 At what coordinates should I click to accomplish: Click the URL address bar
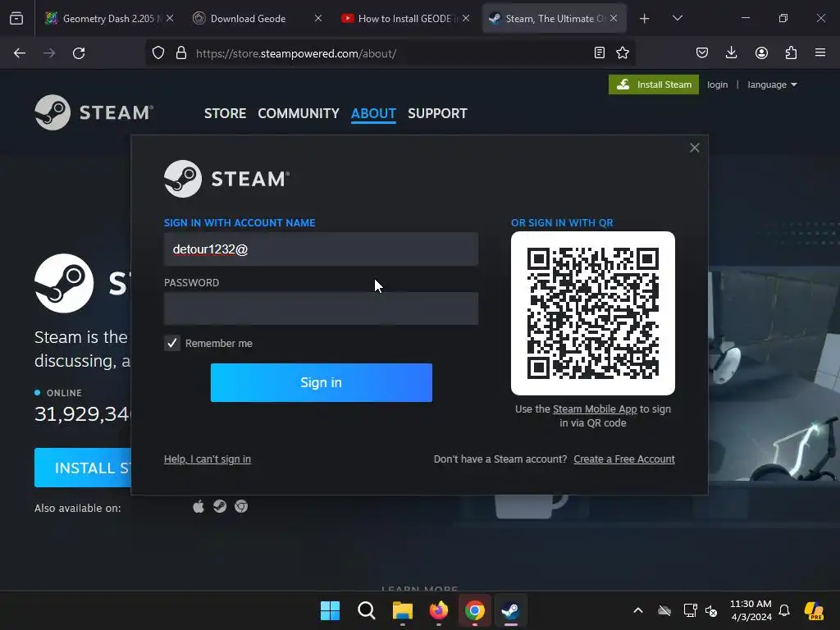point(390,53)
